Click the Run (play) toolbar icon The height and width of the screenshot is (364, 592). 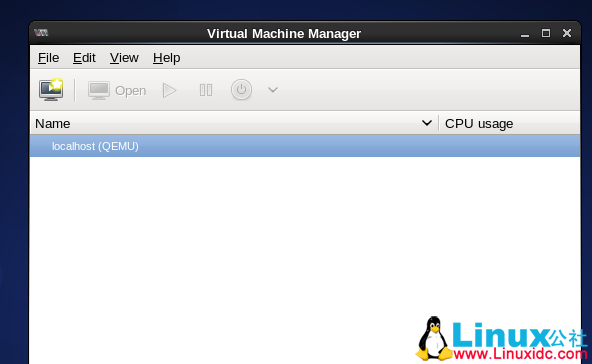click(169, 90)
